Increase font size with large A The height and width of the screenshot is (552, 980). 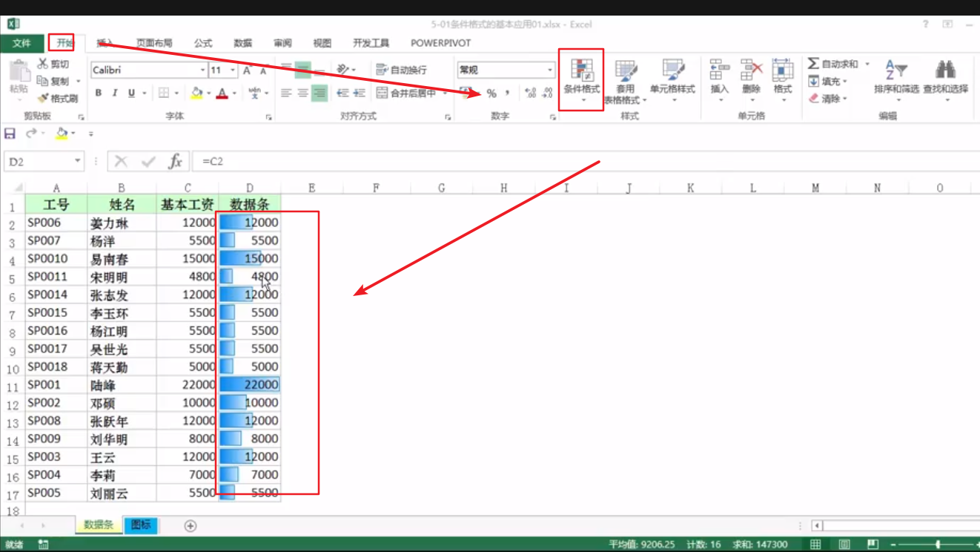(248, 70)
